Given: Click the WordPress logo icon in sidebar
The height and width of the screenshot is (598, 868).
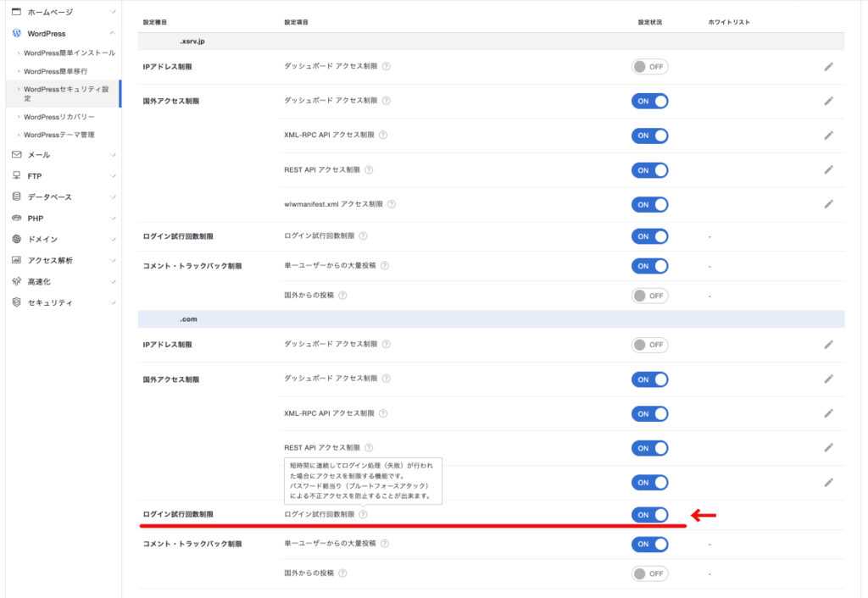Looking at the screenshot, I should [17, 33].
